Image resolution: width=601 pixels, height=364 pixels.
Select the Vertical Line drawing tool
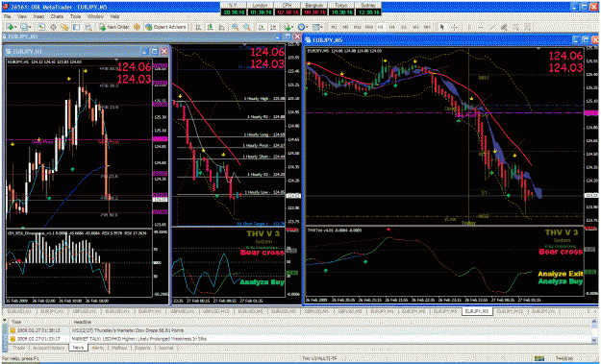point(469,27)
